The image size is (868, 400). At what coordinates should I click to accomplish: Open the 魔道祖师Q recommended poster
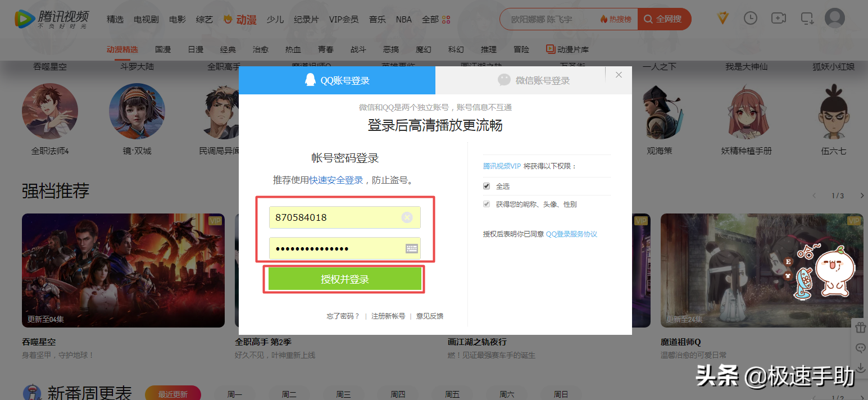coord(762,270)
